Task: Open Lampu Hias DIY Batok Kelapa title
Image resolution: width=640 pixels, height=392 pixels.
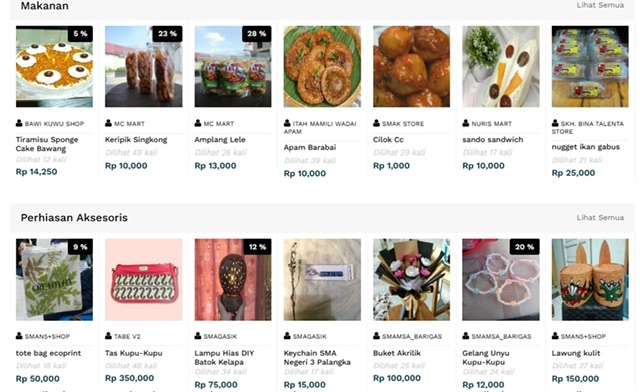Action: pos(224,357)
